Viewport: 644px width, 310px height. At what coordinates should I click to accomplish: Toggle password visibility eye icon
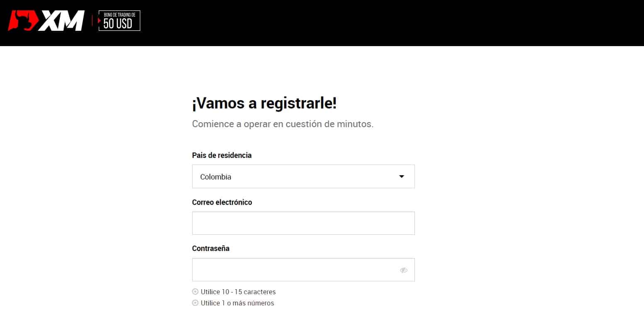point(404,270)
